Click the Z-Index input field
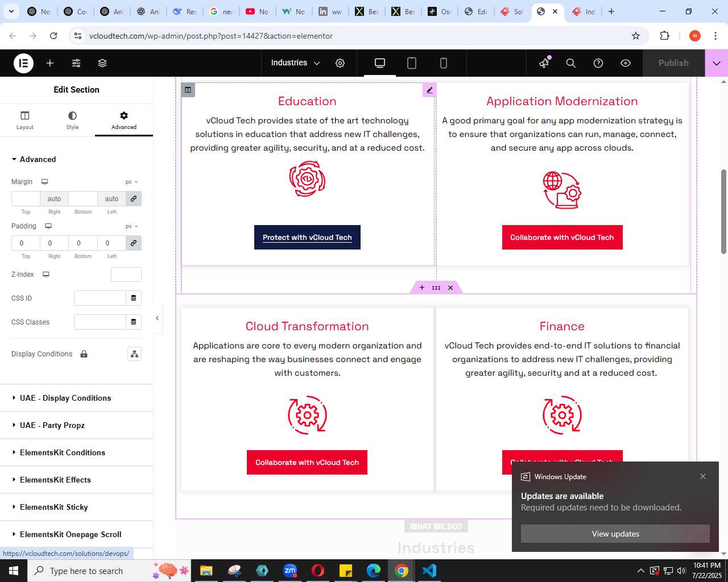The image size is (728, 582). pyautogui.click(x=126, y=275)
